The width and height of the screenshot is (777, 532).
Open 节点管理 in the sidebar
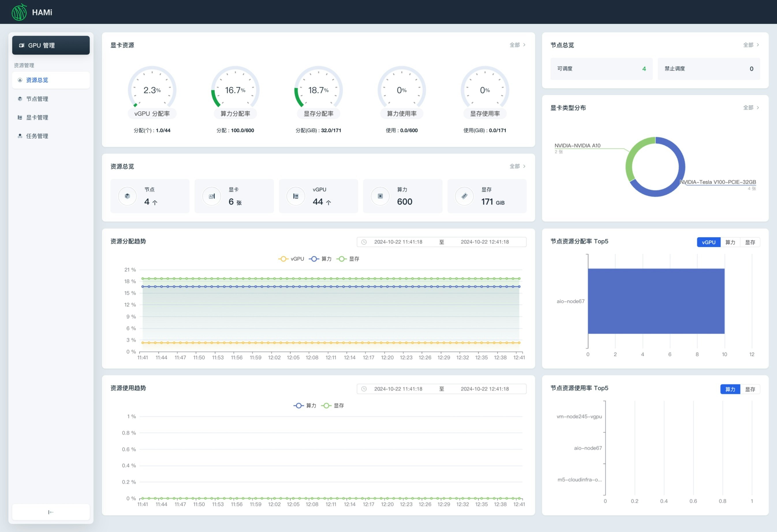click(x=37, y=99)
